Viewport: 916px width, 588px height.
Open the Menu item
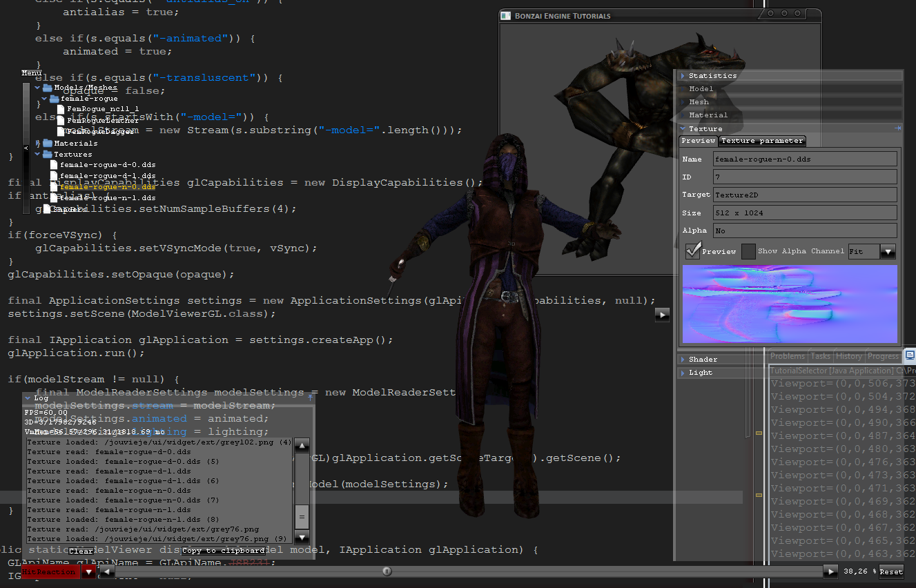[31, 72]
